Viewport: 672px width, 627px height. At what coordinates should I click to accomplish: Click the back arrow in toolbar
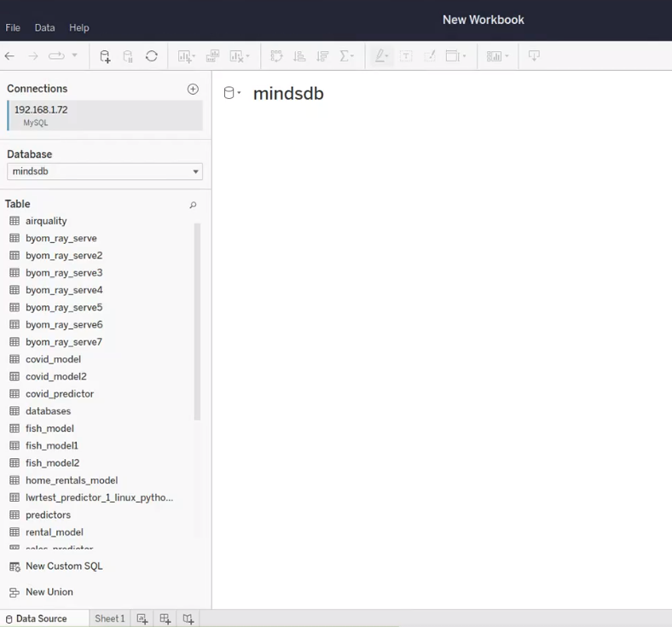pyautogui.click(x=9, y=55)
